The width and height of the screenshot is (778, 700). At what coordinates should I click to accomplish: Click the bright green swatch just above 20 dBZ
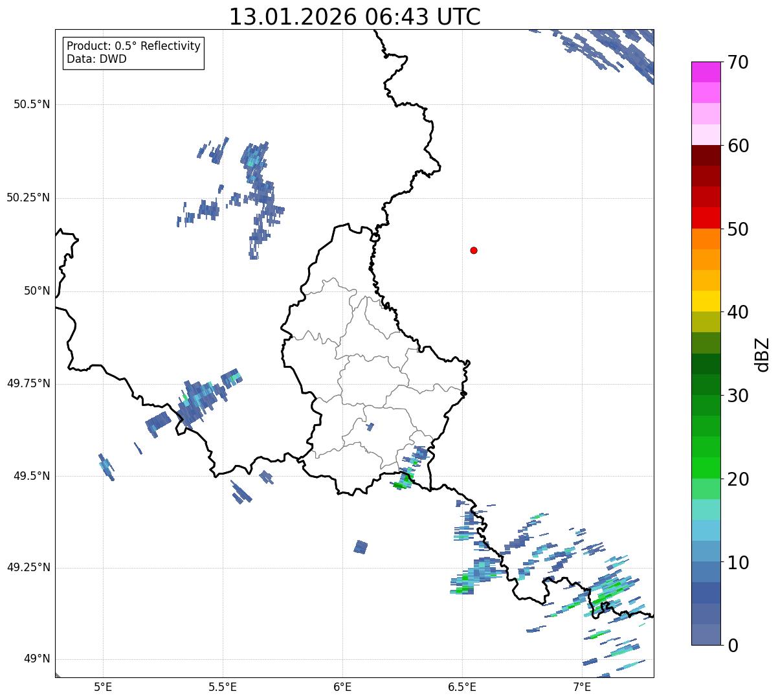pos(706,468)
